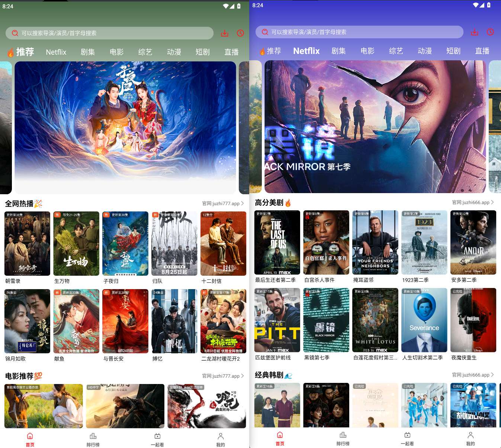Open 官网:juzhi666.app link beside 高分美剧

[x=471, y=202]
